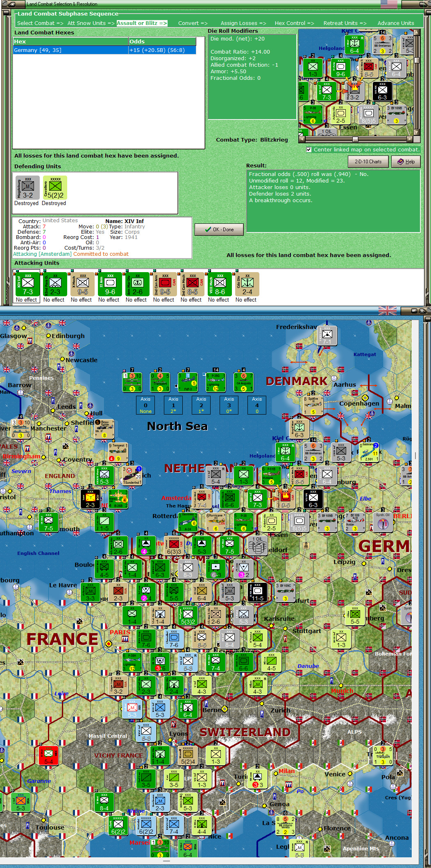Click burning Magdeburg hex in mini map
431x868 pixels.
354,91
